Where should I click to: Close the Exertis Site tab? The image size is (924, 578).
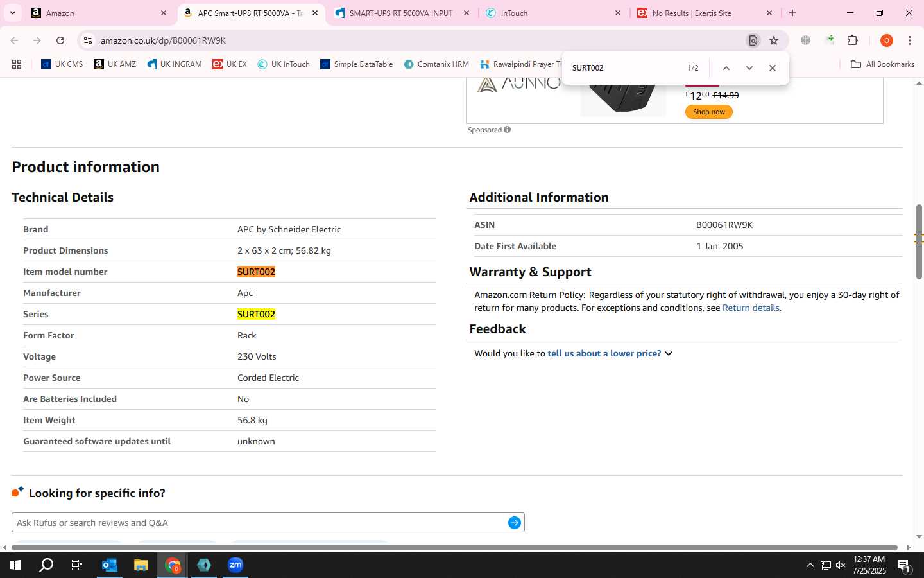coord(769,13)
